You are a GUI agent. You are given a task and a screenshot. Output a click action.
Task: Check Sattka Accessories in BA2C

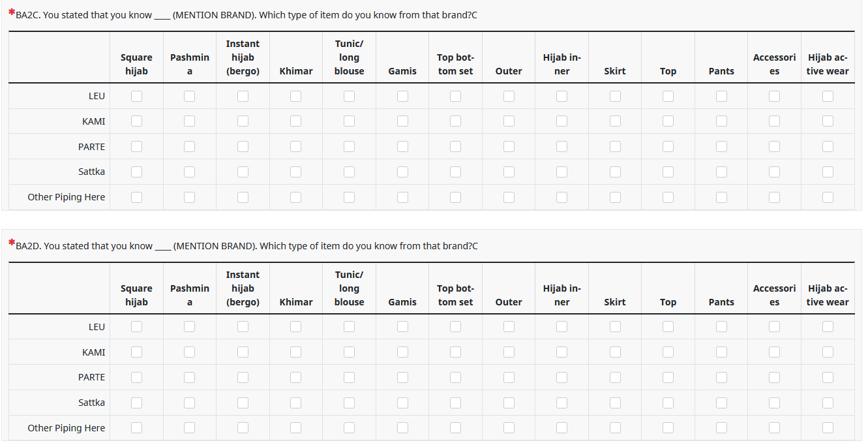pyautogui.click(x=774, y=172)
